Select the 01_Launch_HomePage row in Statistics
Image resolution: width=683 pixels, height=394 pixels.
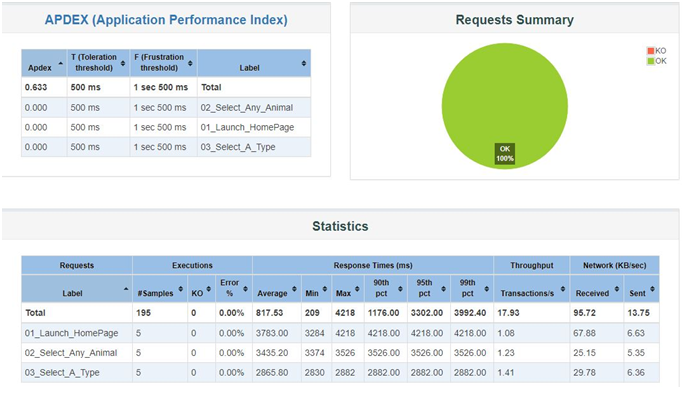pyautogui.click(x=340, y=333)
